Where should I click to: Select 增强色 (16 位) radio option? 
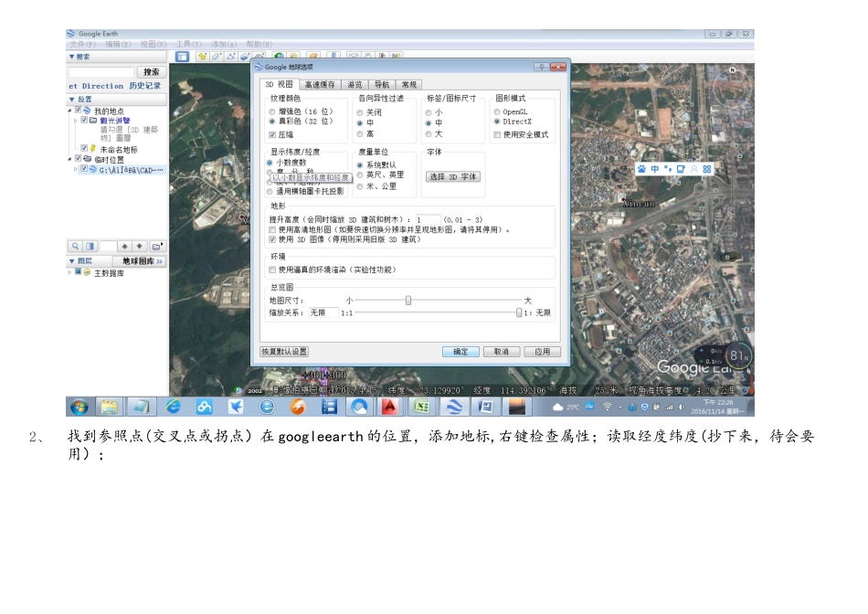[x=271, y=111]
